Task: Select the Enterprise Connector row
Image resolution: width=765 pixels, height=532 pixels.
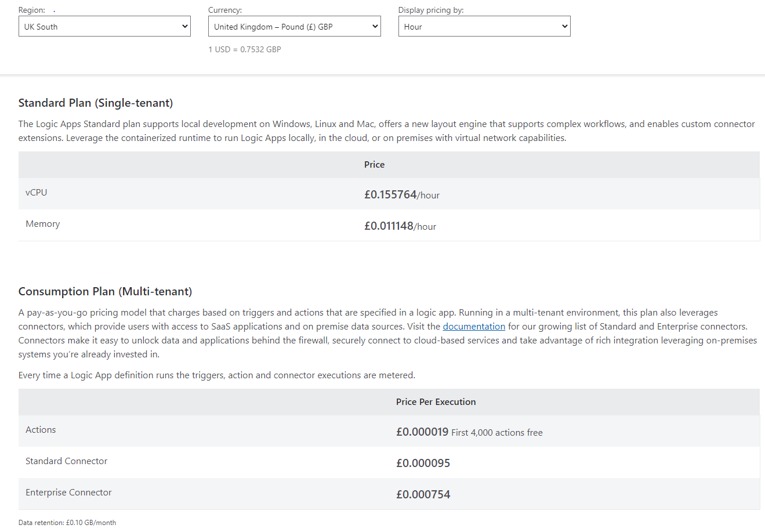Action: [68, 491]
